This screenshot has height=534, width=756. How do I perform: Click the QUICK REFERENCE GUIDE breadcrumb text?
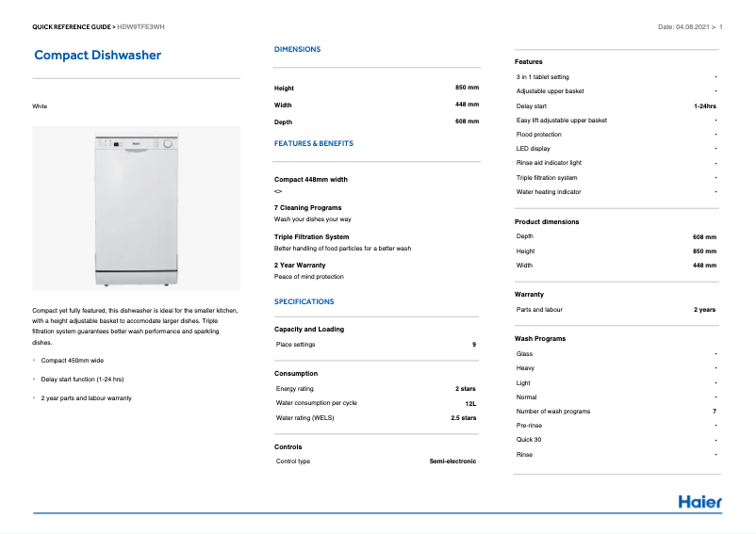coord(72,27)
